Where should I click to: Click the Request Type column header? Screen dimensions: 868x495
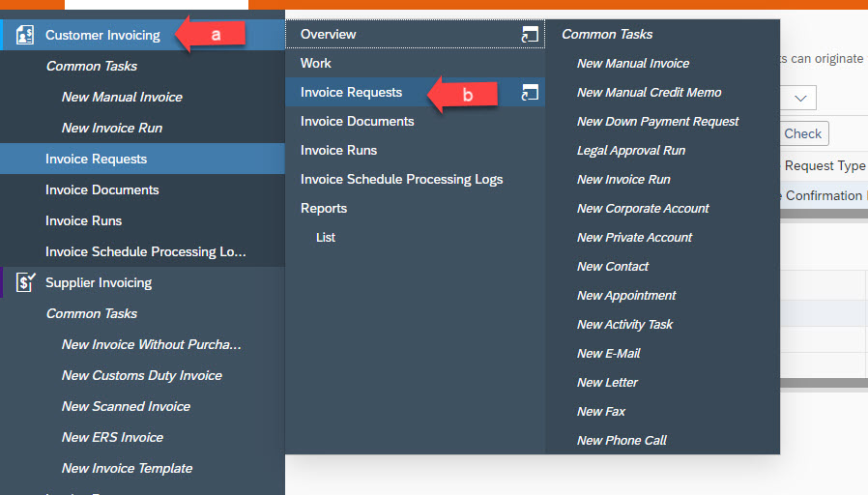825,165
